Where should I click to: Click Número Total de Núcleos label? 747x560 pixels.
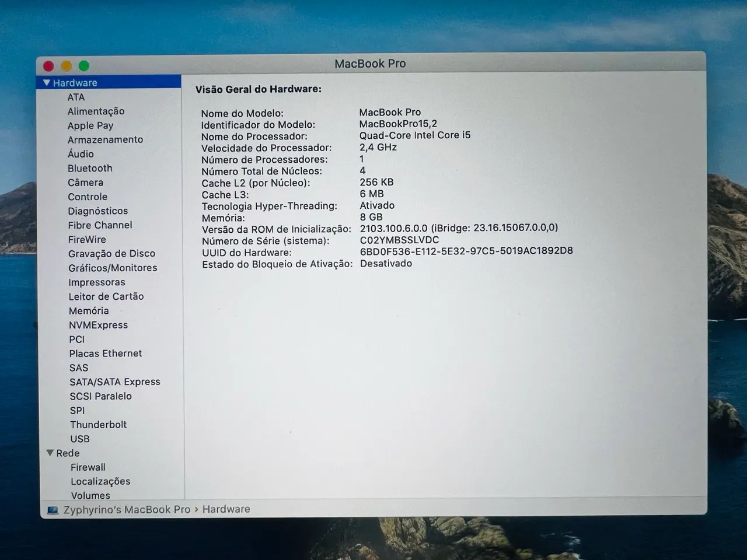click(261, 171)
